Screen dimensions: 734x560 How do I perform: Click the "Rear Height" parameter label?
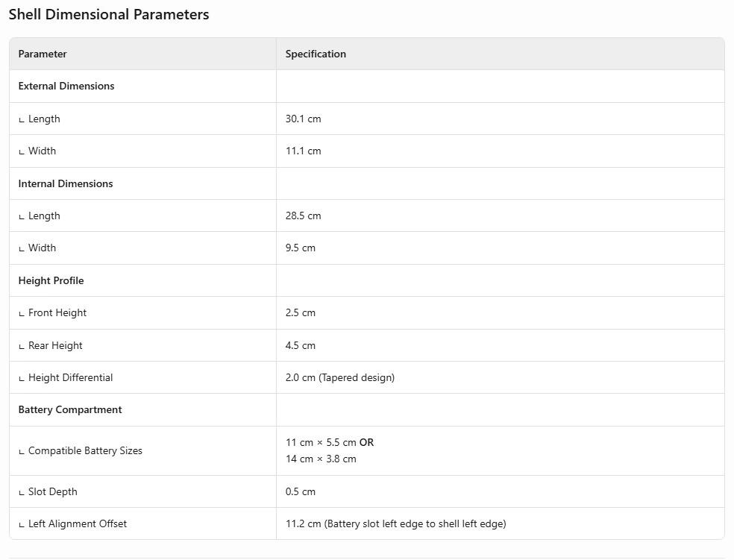(55, 345)
